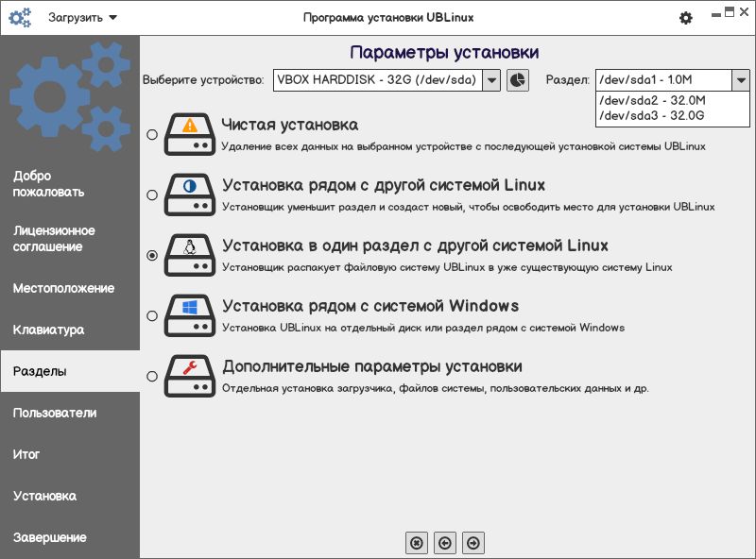Viewport: 756px width, 559px height.
Task: Choose /dev/sda2 - 32.0M partition option
Action: point(673,100)
